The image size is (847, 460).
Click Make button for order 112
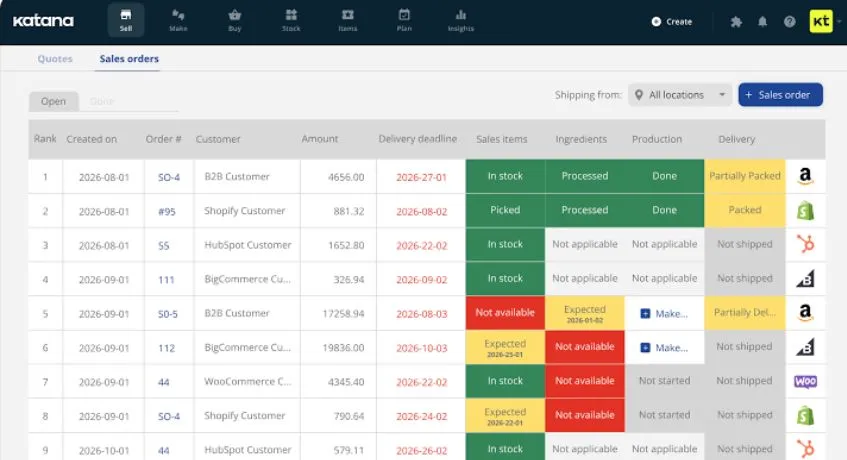coord(664,348)
